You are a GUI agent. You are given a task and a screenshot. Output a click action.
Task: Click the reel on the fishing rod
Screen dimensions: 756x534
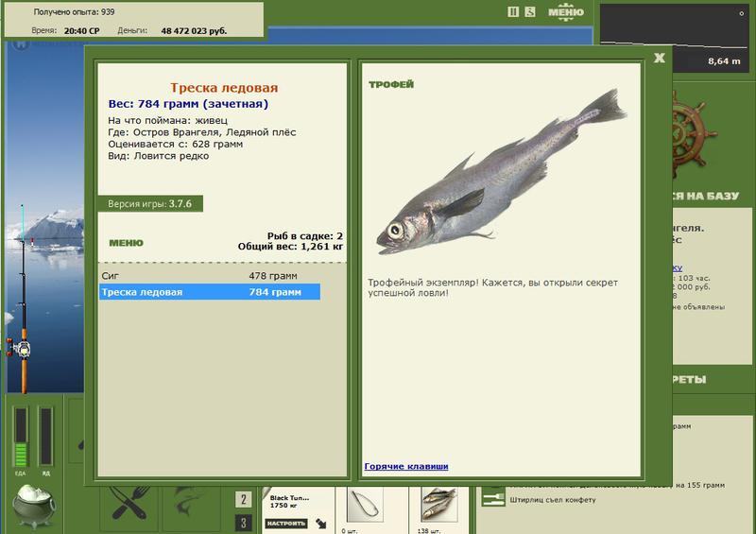coord(18,349)
